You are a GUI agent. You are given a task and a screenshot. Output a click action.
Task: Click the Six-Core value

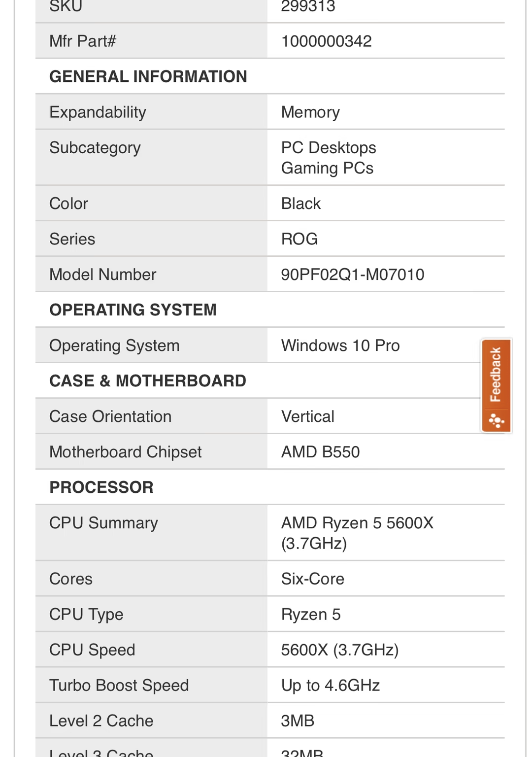(x=313, y=579)
